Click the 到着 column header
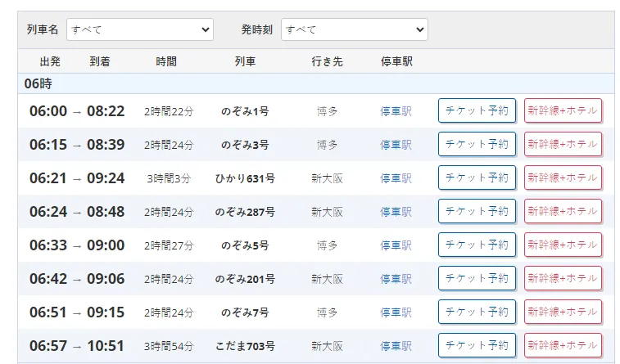Viewport: 620px width, 364px height. (100, 61)
